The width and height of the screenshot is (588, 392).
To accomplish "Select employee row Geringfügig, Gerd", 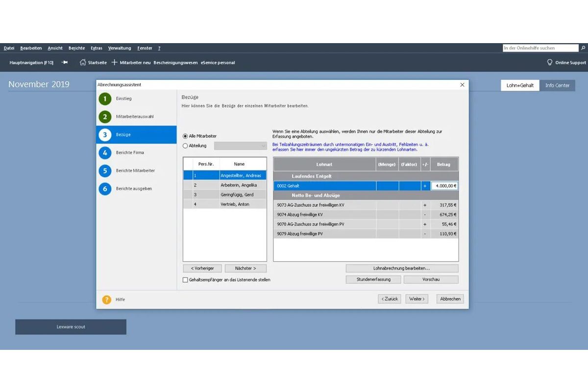I will click(x=225, y=195).
